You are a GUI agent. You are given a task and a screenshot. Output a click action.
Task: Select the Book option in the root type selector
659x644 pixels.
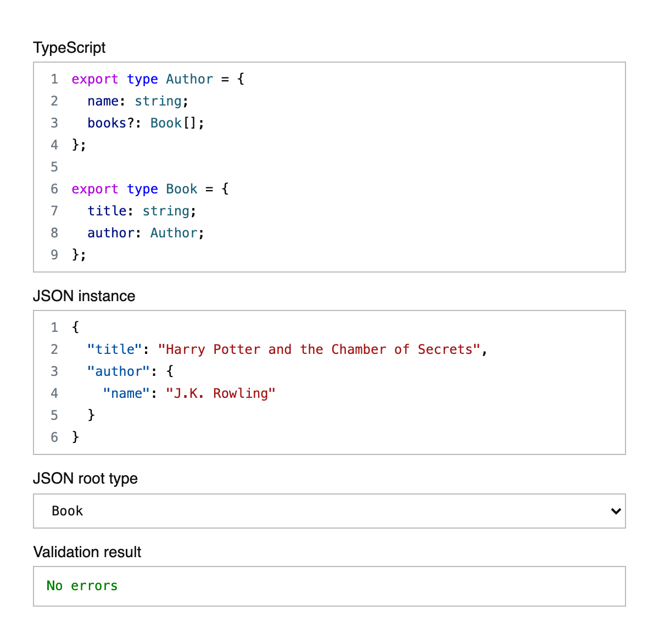pos(67,511)
